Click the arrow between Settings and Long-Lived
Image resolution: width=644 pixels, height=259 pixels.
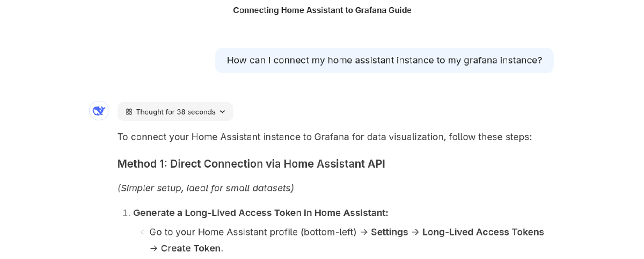point(415,232)
